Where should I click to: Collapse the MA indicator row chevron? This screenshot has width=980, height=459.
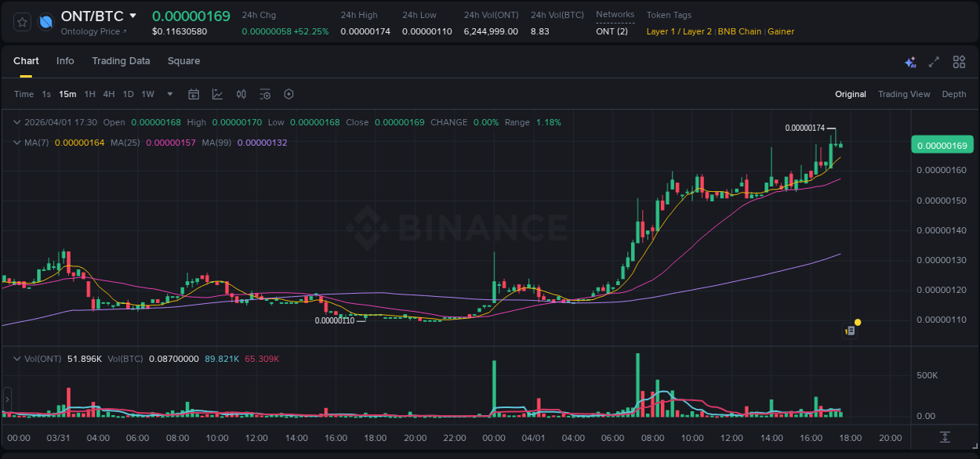(17, 143)
